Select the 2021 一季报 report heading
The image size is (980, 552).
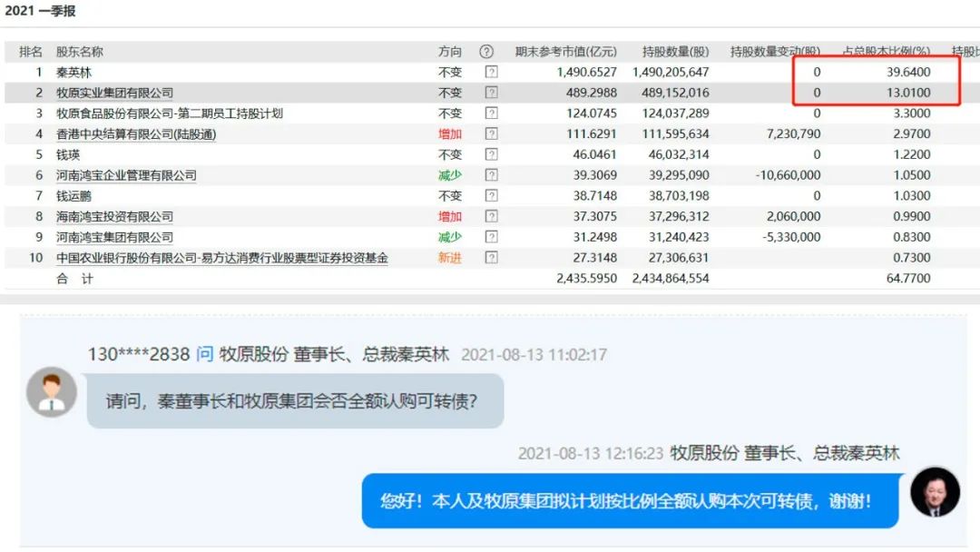pyautogui.click(x=41, y=11)
